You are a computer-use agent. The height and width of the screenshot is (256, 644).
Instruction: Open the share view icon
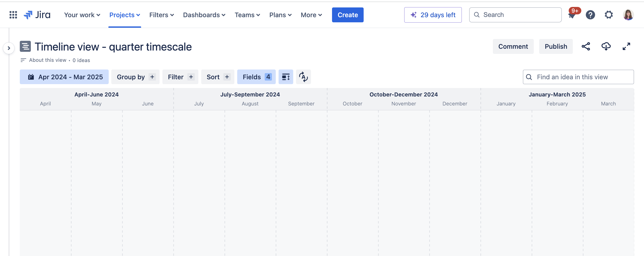pyautogui.click(x=586, y=46)
